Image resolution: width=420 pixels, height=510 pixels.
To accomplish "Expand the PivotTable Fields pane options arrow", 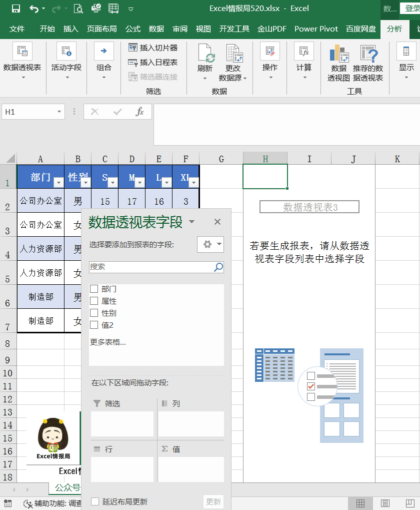I will click(x=191, y=222).
